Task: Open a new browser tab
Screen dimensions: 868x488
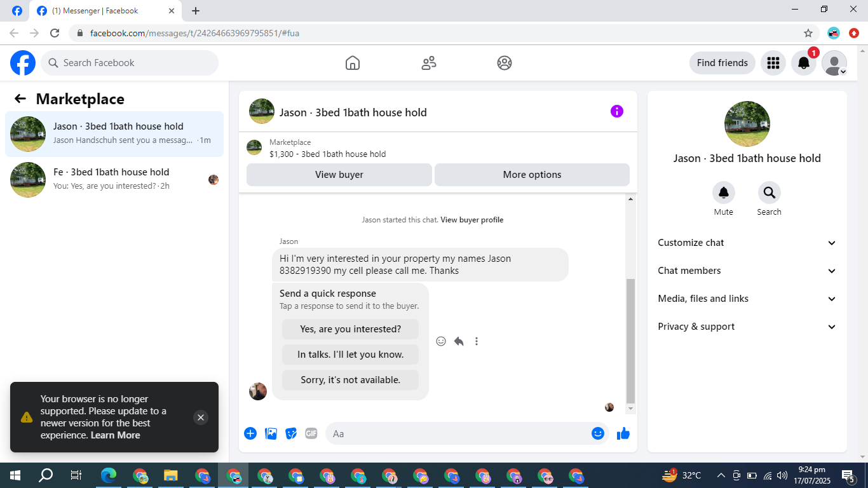Action: 196,11
